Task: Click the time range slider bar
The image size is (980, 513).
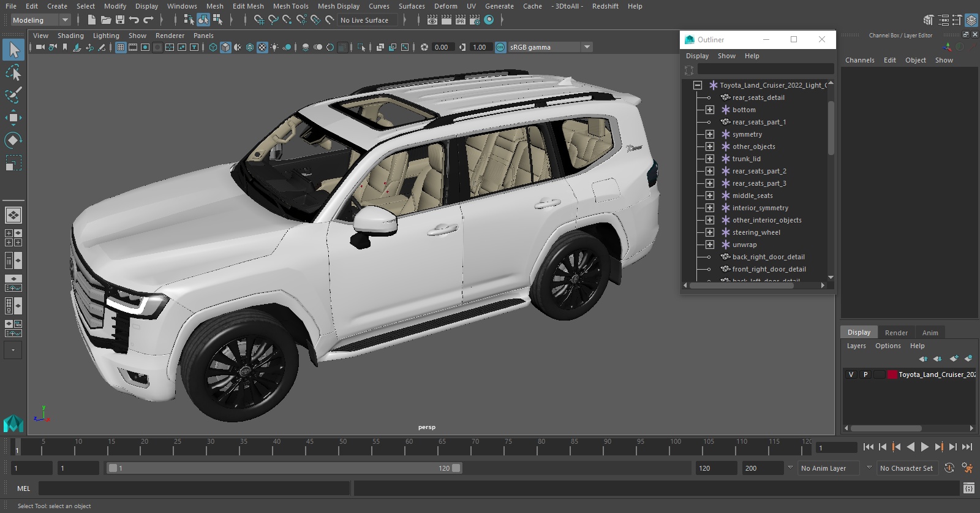Action: click(284, 468)
